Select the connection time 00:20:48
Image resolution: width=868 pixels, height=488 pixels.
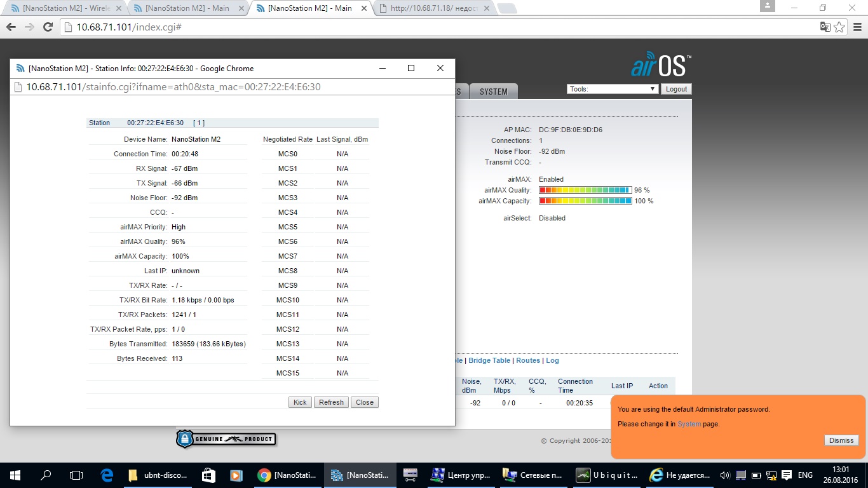185,154
